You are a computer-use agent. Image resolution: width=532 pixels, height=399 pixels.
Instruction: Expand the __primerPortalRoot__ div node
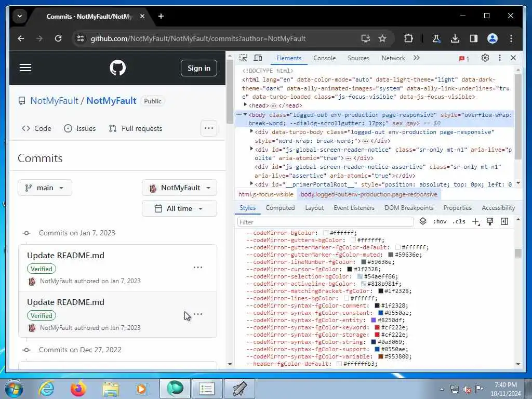pyautogui.click(x=252, y=183)
